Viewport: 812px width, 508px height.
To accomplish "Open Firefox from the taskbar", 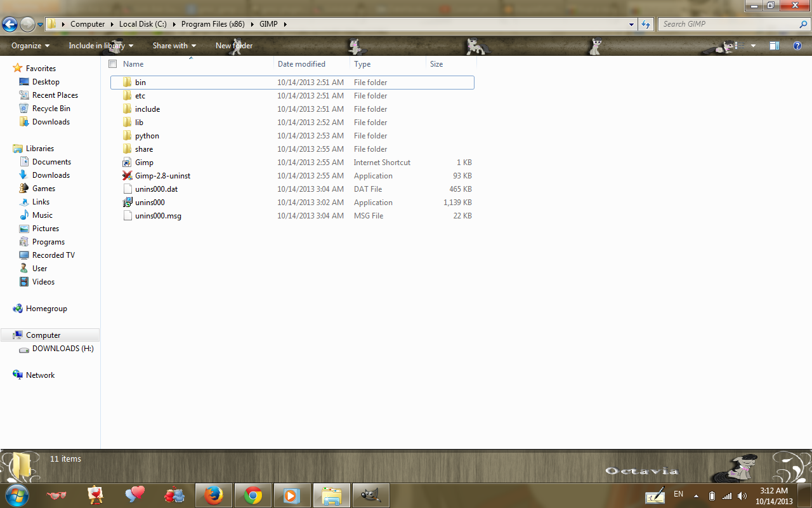I will click(214, 495).
